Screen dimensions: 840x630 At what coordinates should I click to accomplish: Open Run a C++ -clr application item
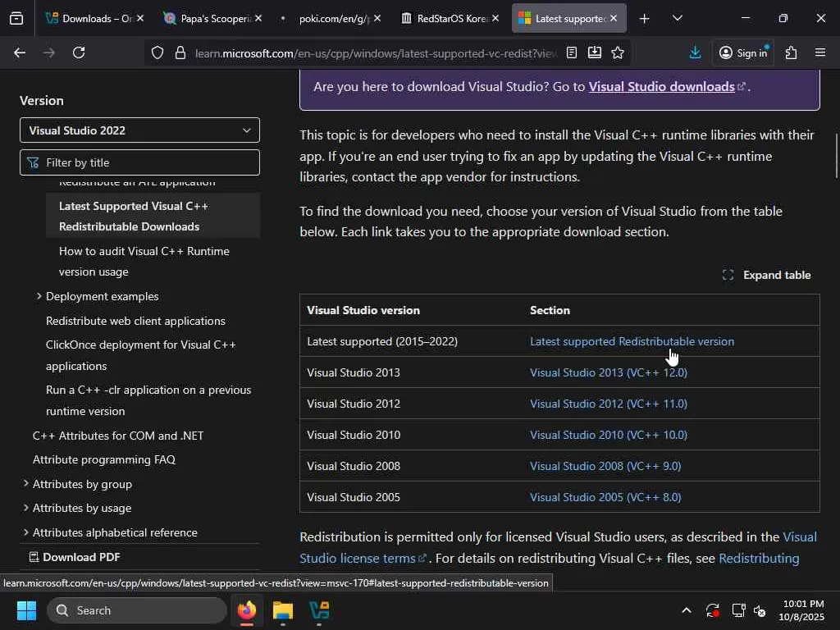[x=148, y=400]
